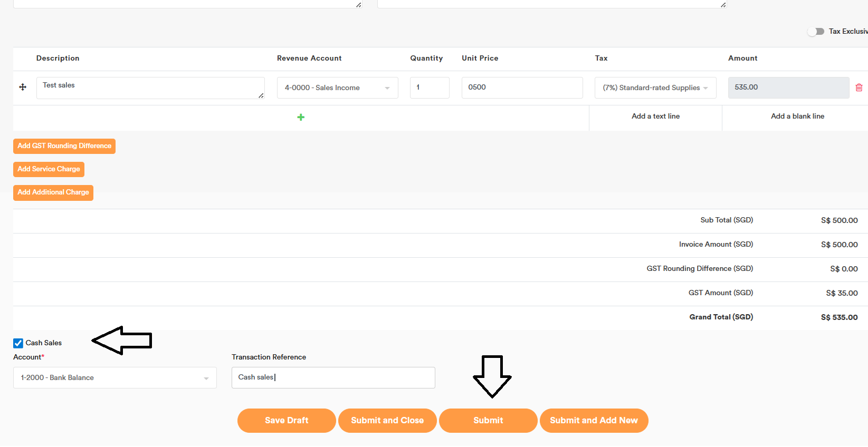Save the invoice as draft
868x447 pixels.
[x=287, y=421]
